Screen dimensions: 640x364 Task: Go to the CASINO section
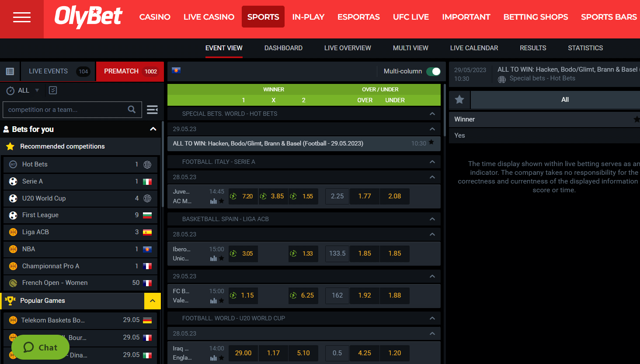click(155, 17)
